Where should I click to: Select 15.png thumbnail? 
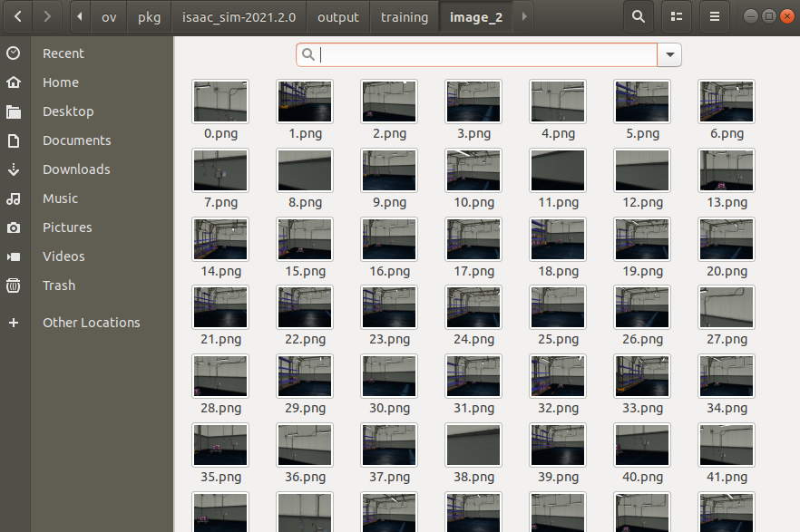pyautogui.click(x=305, y=239)
